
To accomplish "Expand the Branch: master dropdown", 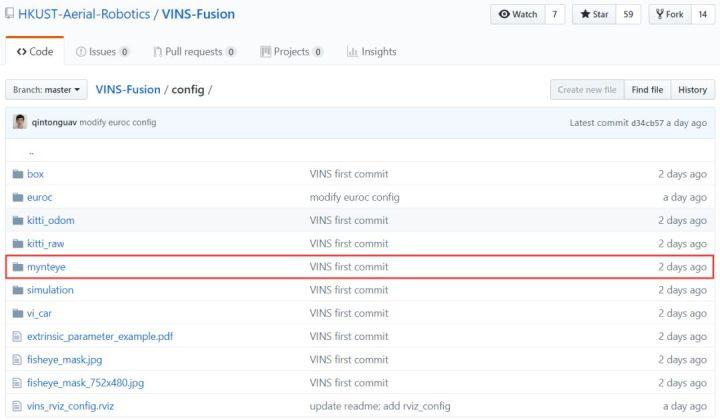I will click(x=46, y=90).
